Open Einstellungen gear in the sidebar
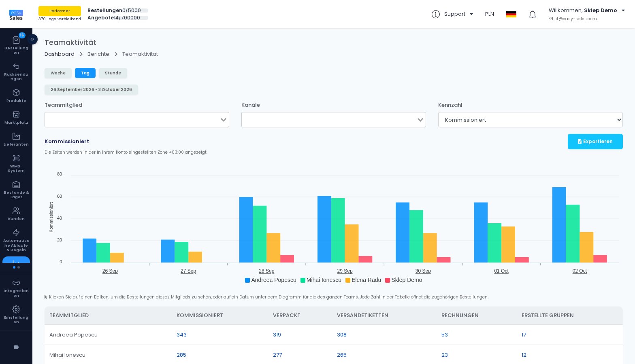 pyautogui.click(x=16, y=309)
